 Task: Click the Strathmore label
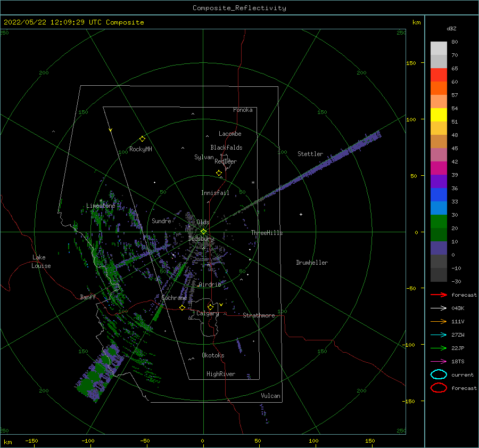259,315
